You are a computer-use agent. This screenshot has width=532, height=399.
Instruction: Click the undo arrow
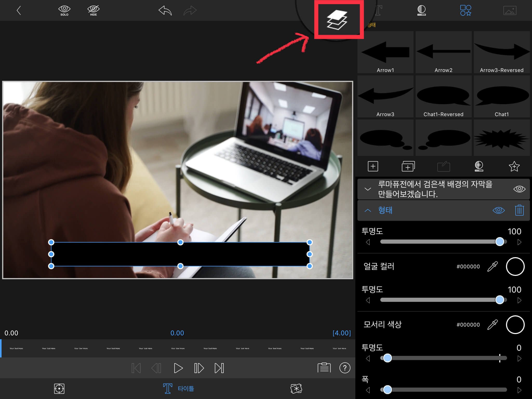[x=165, y=11]
